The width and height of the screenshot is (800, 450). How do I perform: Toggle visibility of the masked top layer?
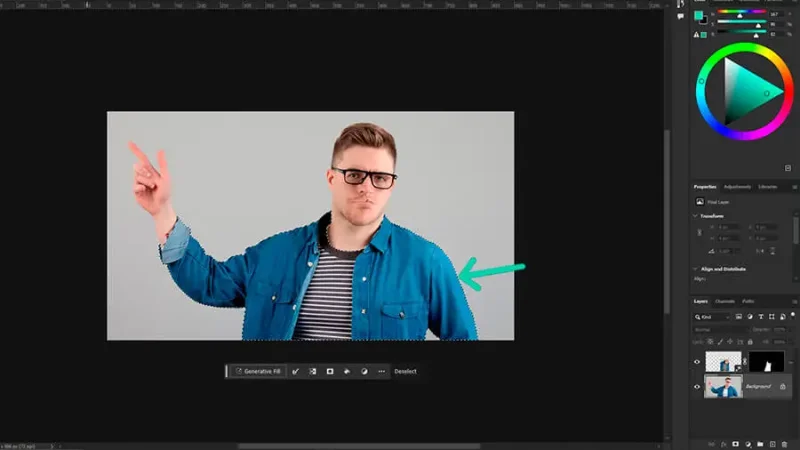tap(697, 362)
